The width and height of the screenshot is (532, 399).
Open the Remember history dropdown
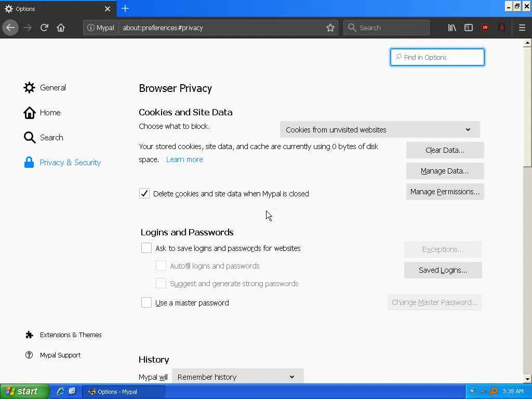[x=237, y=377]
